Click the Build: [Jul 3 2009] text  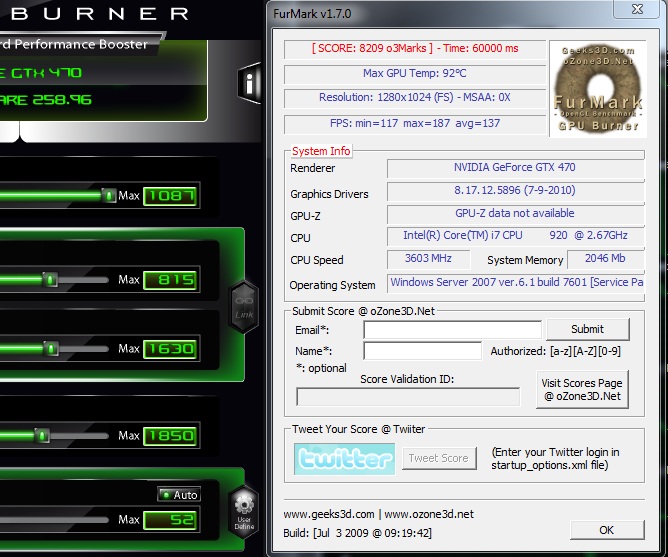pos(357,533)
